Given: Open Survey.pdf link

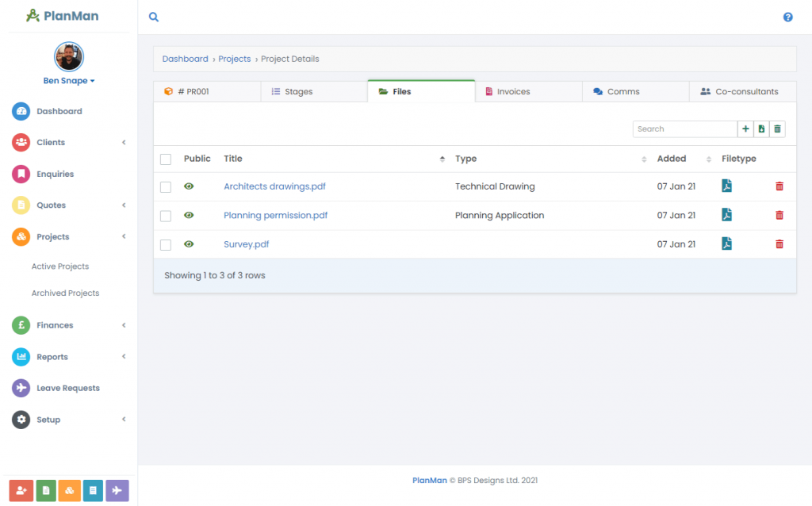Looking at the screenshot, I should (x=247, y=244).
